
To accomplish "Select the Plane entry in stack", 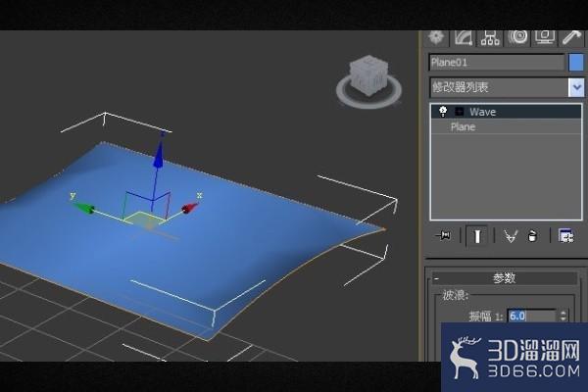I will 507,126.
